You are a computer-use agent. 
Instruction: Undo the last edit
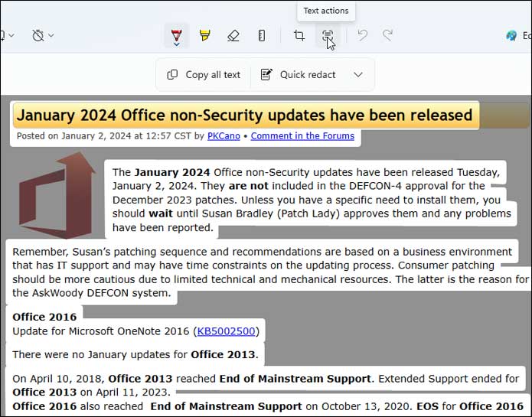(363, 35)
